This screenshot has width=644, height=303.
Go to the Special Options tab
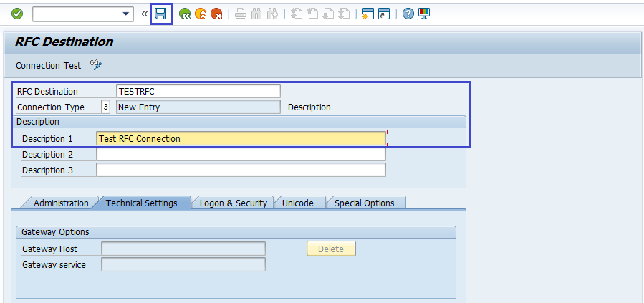pos(364,203)
